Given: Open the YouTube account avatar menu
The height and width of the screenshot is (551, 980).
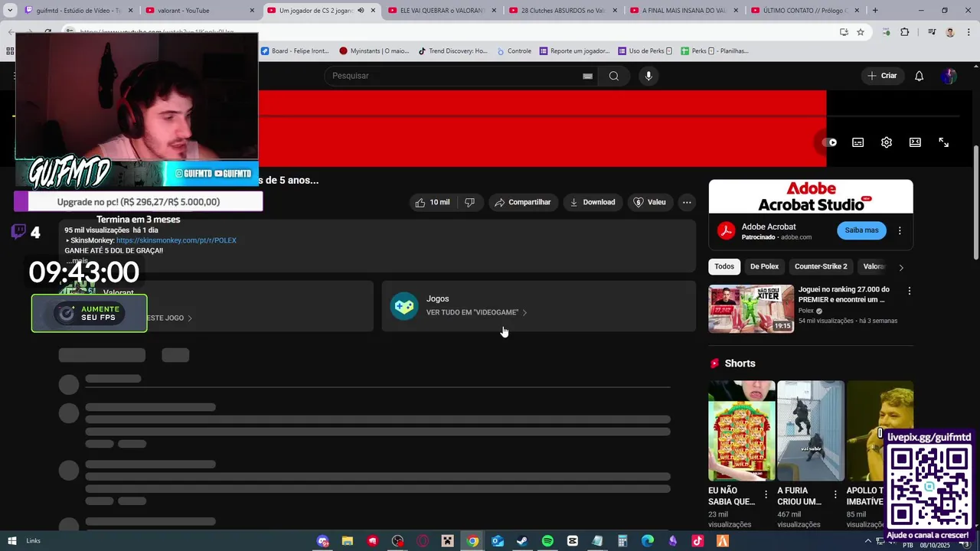Looking at the screenshot, I should point(949,76).
